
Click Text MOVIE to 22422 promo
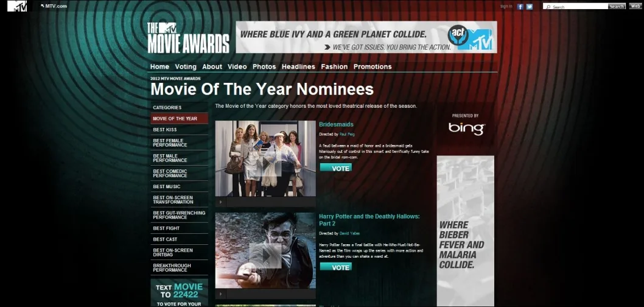(179, 293)
